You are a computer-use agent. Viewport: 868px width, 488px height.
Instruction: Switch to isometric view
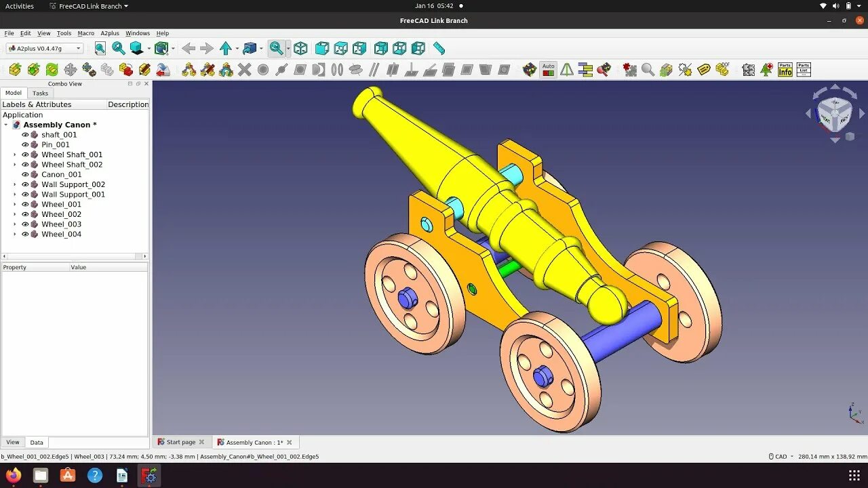coord(300,48)
